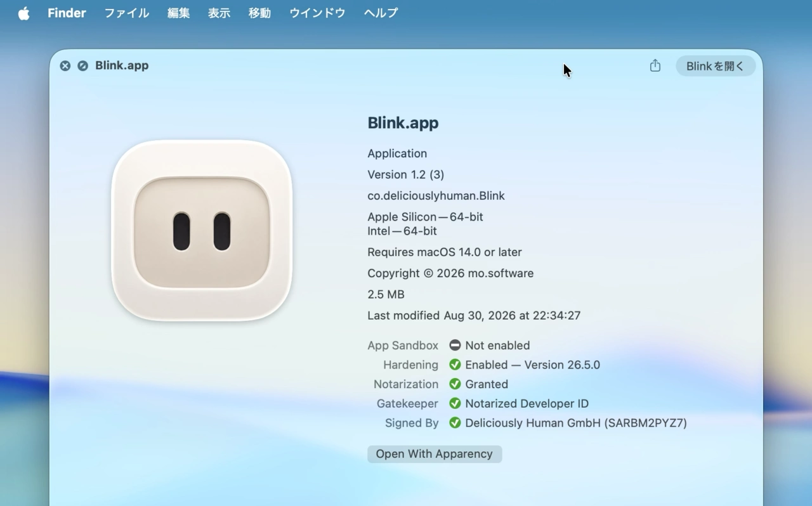812x506 pixels.
Task: Open the ファイル menu
Action: click(127, 13)
